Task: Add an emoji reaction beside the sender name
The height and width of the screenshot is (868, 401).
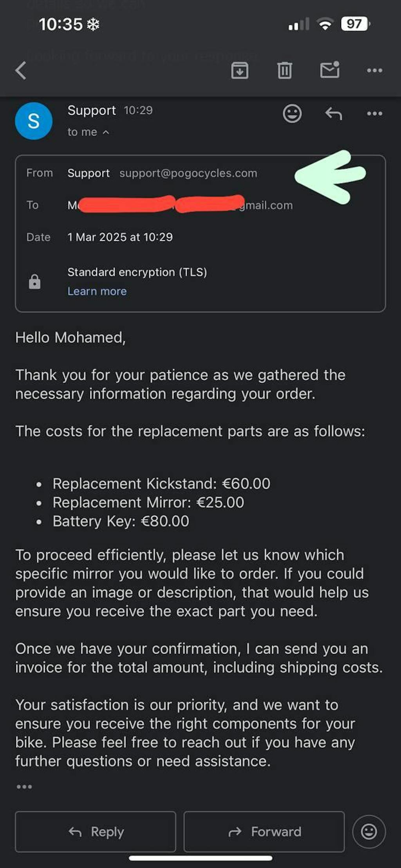Action: [x=292, y=114]
